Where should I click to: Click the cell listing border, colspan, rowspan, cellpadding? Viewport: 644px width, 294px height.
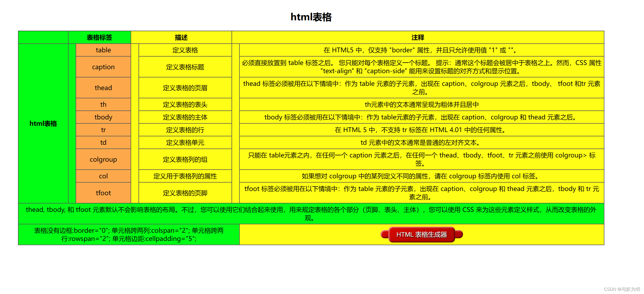coord(129,235)
